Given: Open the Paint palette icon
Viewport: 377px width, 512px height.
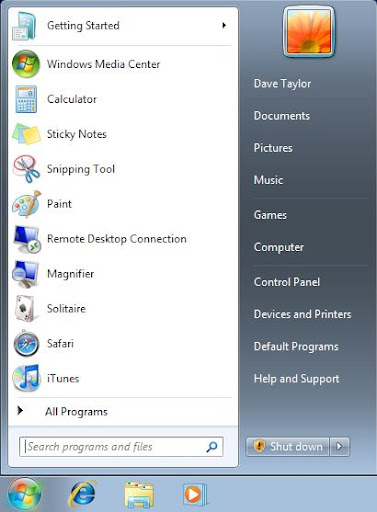Looking at the screenshot, I should point(26,204).
